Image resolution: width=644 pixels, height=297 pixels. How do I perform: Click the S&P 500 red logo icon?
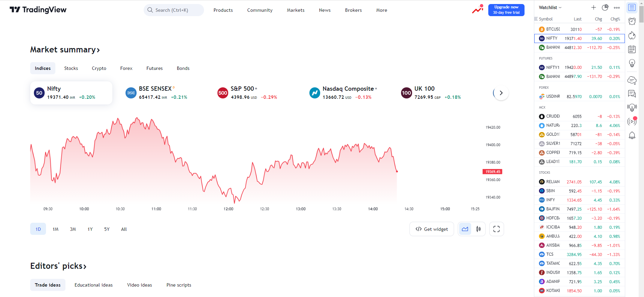click(223, 93)
